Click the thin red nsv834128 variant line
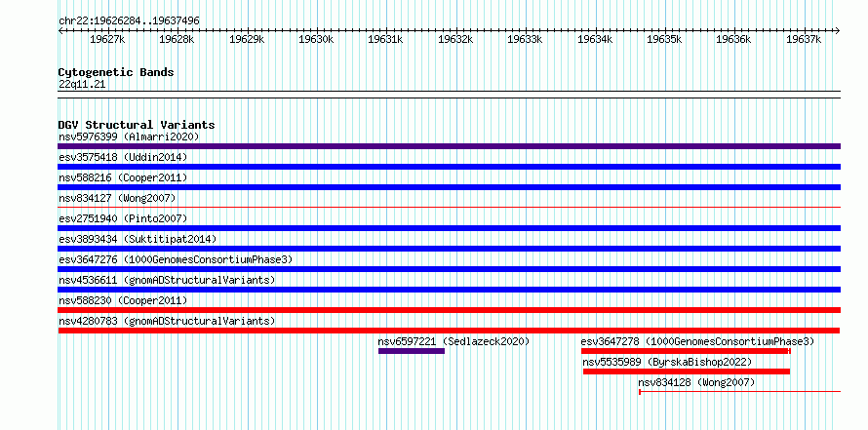The height and width of the screenshot is (430, 868). click(x=739, y=392)
